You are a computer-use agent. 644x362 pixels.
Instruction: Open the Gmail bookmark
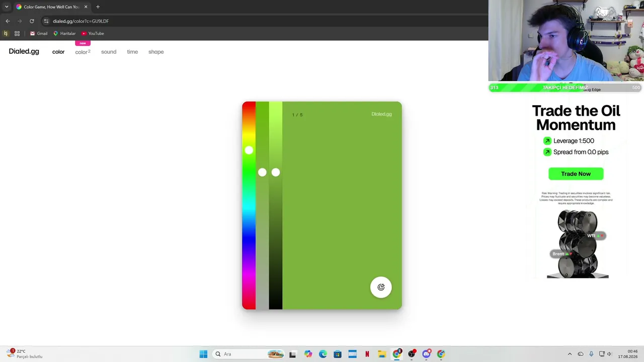39,34
